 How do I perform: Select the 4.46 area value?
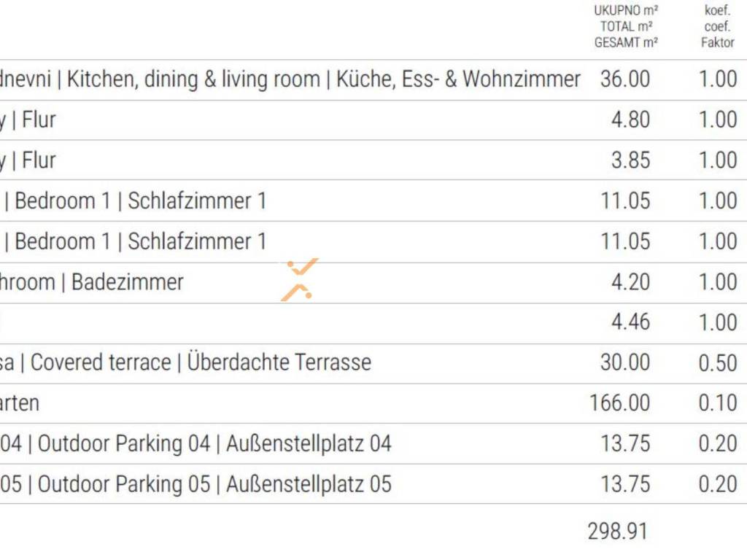click(x=630, y=322)
